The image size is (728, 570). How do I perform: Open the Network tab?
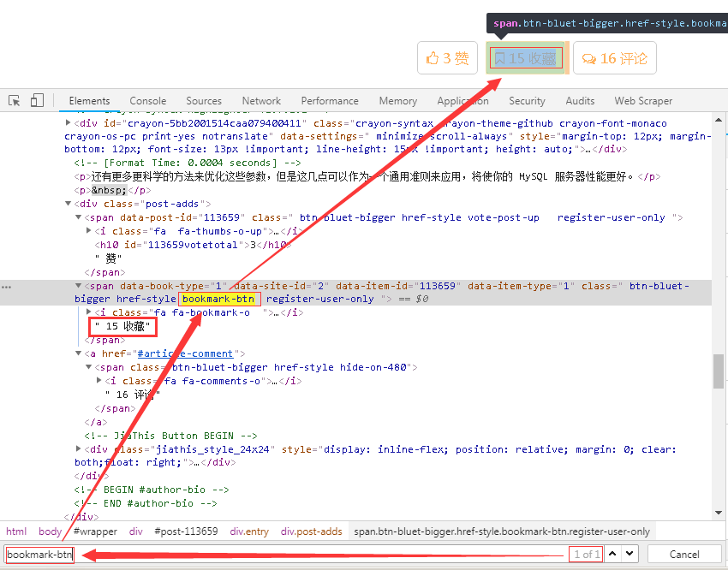click(x=261, y=101)
